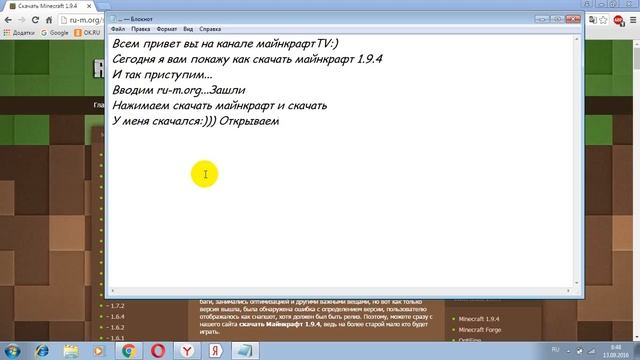This screenshot has height=360, width=640.
Task: Click RU language indicator in tray
Action: (x=555, y=350)
